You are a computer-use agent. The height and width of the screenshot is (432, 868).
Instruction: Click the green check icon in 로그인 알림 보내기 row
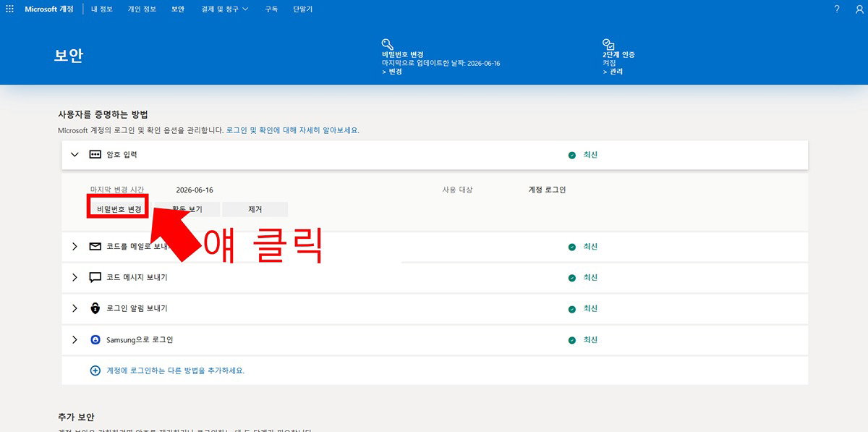572,309
